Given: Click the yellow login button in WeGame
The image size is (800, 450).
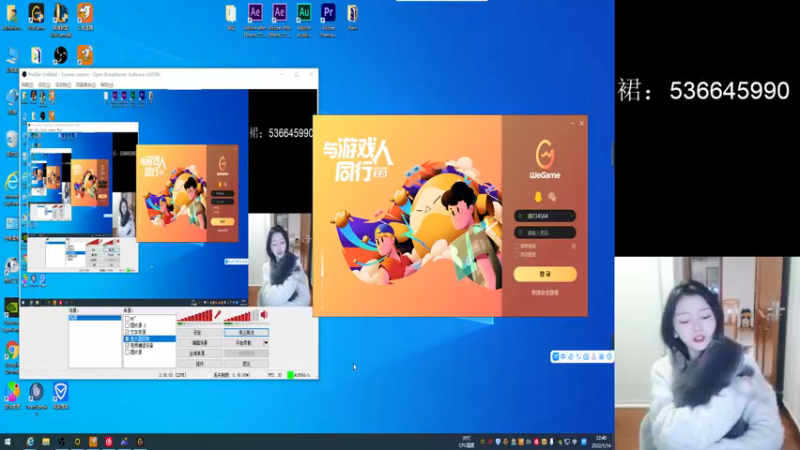Looking at the screenshot, I should 545,274.
